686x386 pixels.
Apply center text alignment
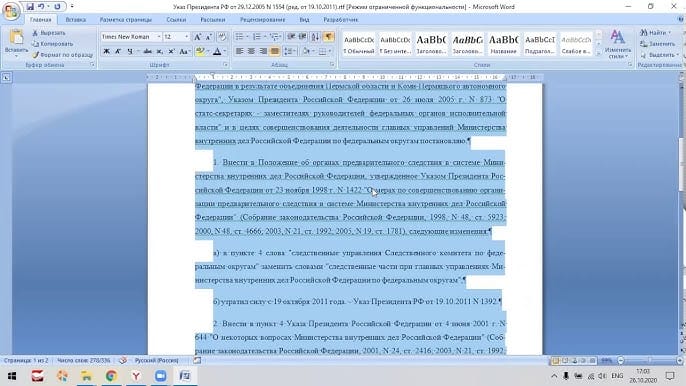pos(251,52)
